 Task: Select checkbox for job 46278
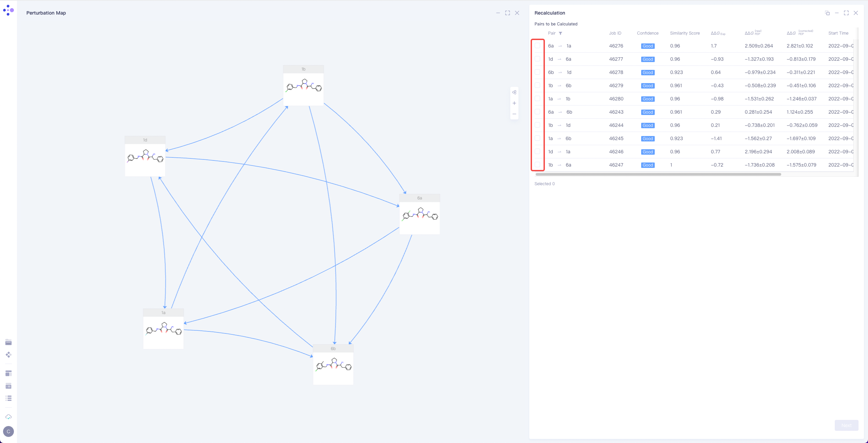point(537,72)
